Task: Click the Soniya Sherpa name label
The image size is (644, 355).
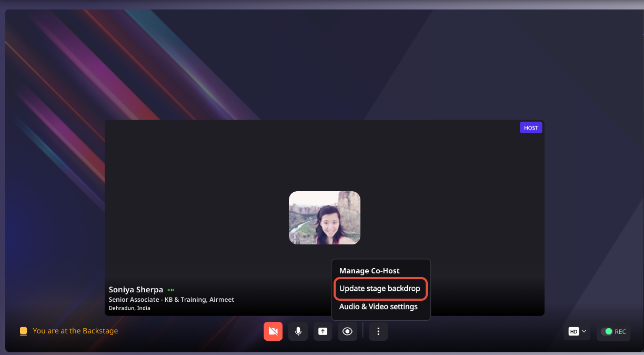Action: [x=136, y=290]
